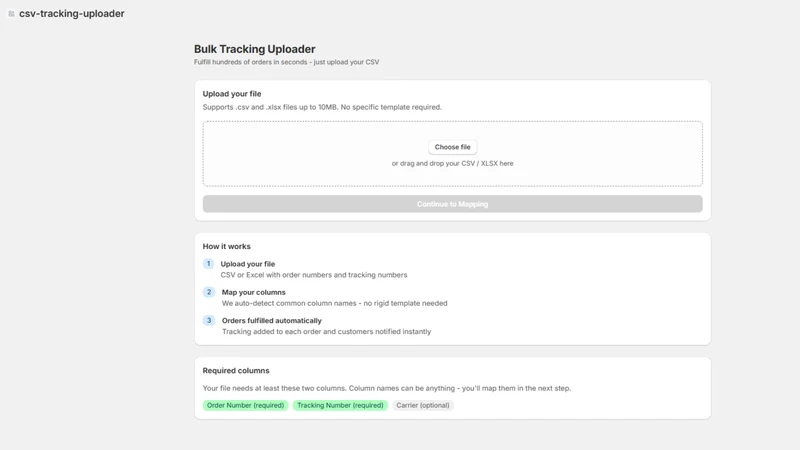Click 'Orders fulfilled automatically' step title

tap(272, 320)
